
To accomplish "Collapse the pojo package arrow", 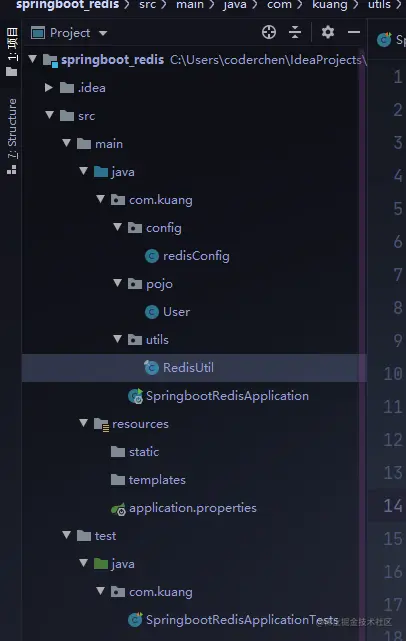I will [118, 282].
